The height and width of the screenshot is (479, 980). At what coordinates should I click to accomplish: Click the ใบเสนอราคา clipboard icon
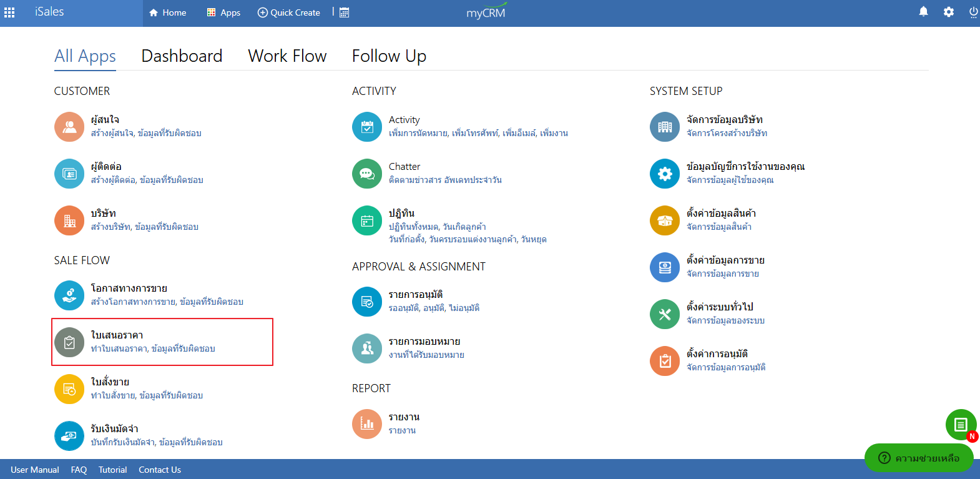pos(69,342)
